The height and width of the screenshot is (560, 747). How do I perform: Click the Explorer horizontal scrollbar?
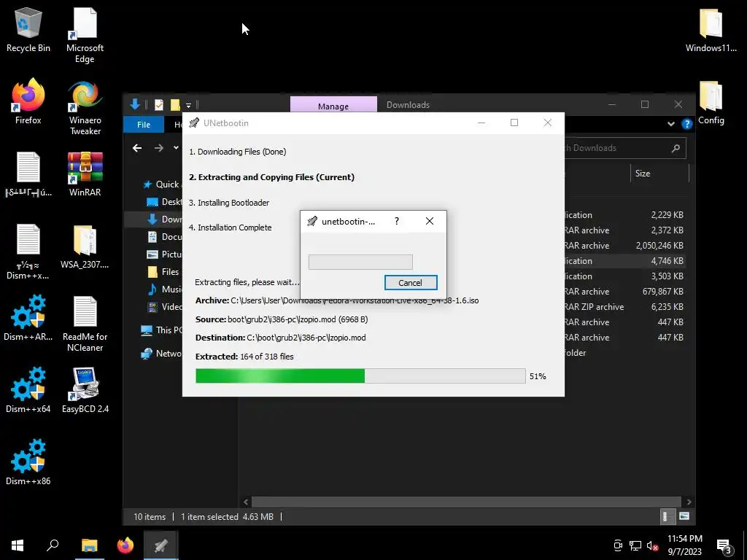[466, 502]
